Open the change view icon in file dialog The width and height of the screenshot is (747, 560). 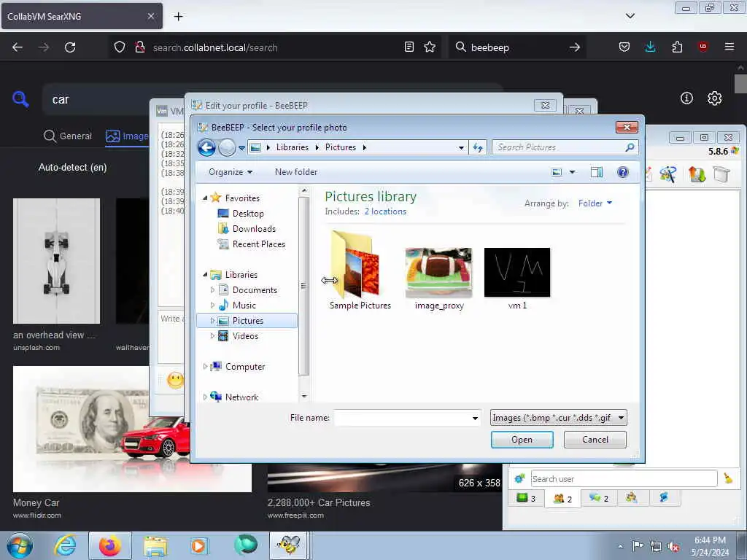click(557, 172)
